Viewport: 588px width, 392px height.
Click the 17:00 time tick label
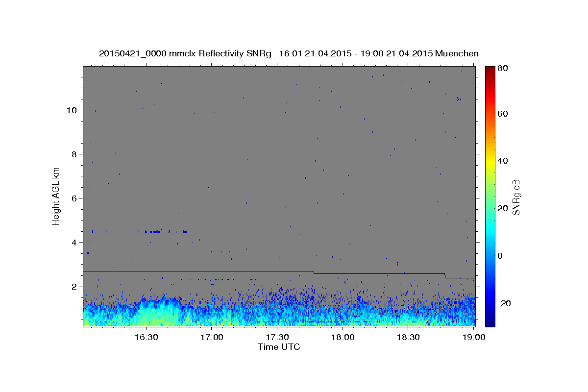pos(212,337)
